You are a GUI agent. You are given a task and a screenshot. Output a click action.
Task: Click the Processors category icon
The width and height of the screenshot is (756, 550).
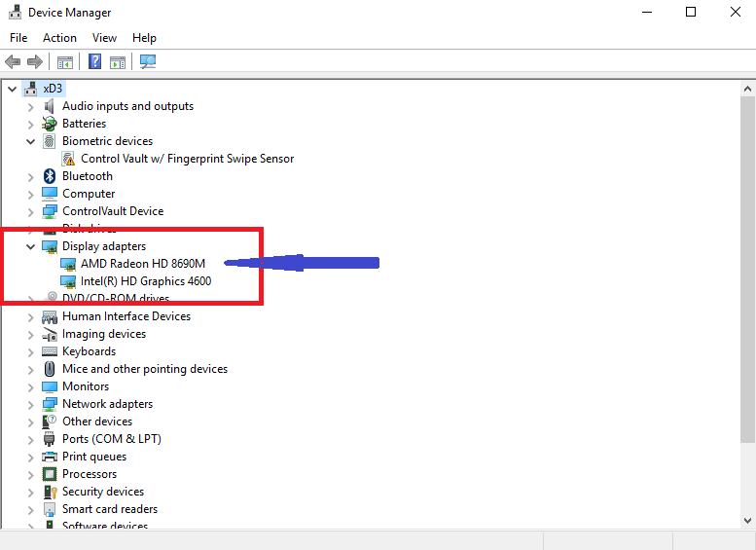coord(51,474)
